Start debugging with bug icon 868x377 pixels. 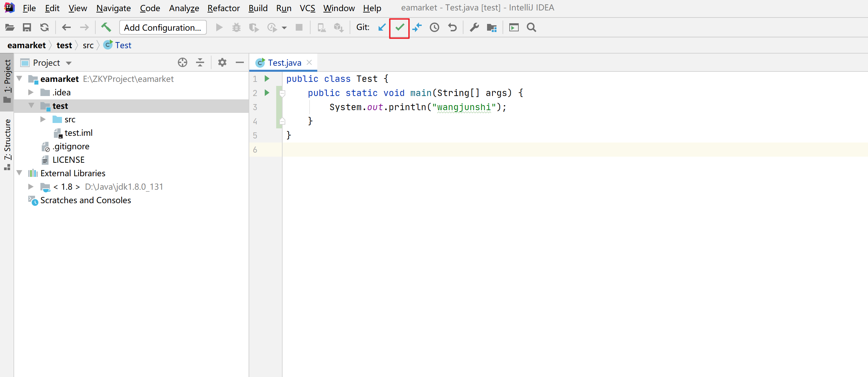(x=236, y=27)
